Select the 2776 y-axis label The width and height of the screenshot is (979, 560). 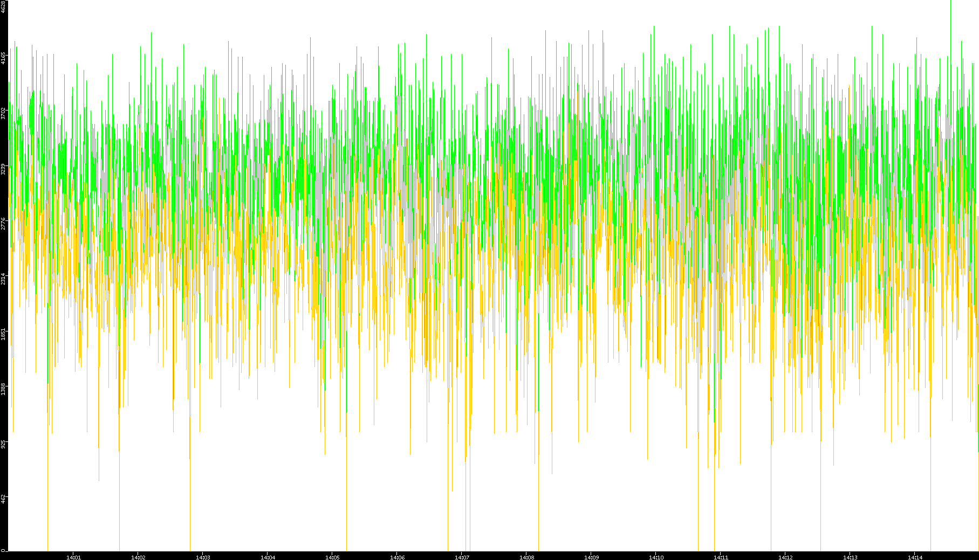[x=3, y=224]
